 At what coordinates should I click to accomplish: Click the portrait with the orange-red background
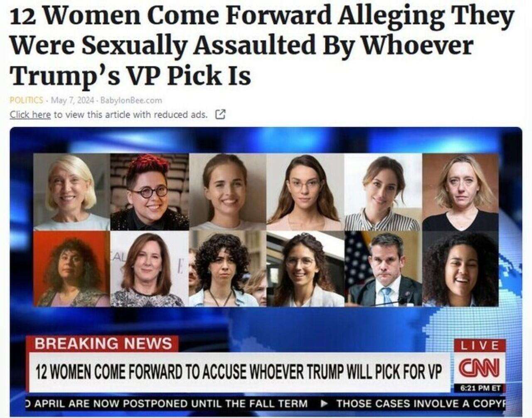71,269
